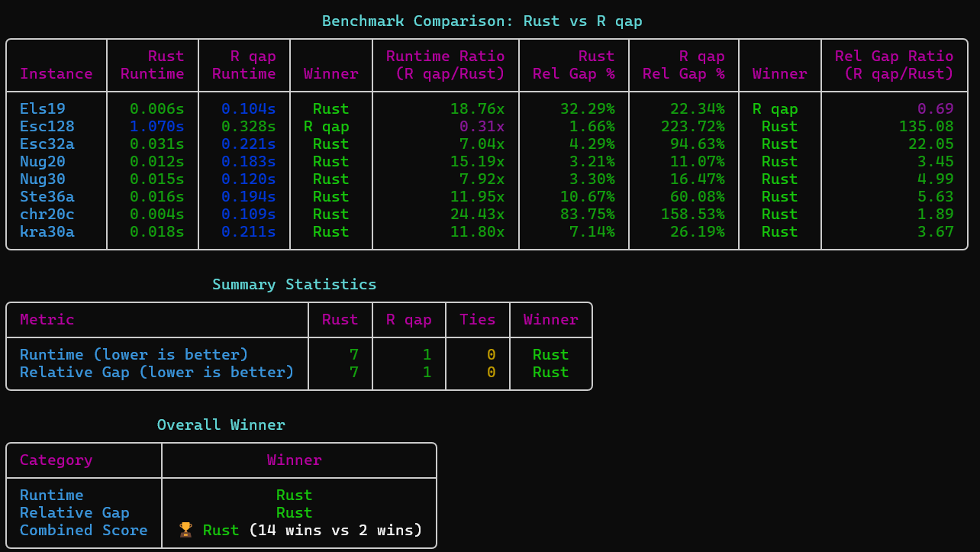Screen dimensions: 980x552
Task: Click the trophy icon beside Rust winner
Action: coord(184,530)
